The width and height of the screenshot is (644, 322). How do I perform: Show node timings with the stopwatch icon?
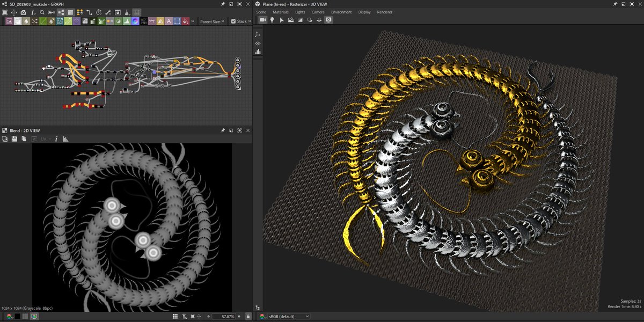(x=99, y=12)
